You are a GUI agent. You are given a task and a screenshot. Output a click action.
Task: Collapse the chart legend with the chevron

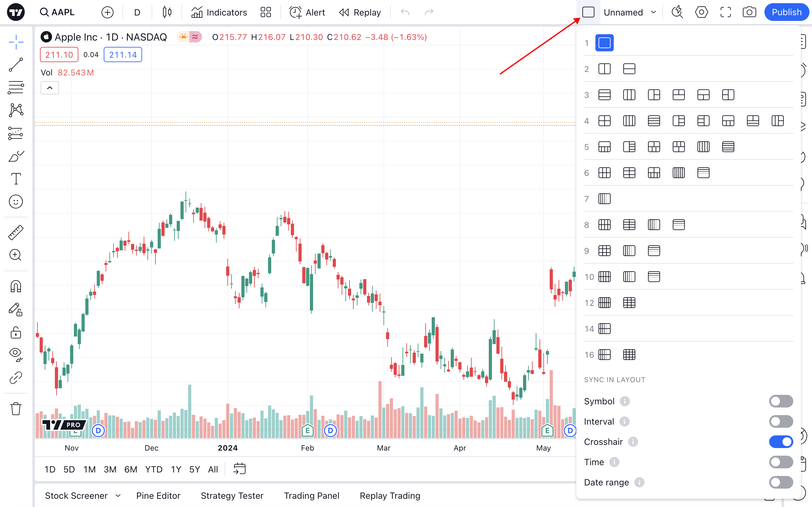click(x=50, y=87)
